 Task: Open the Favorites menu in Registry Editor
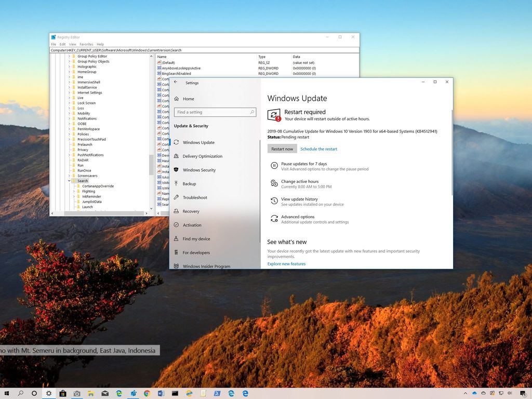tap(86, 44)
